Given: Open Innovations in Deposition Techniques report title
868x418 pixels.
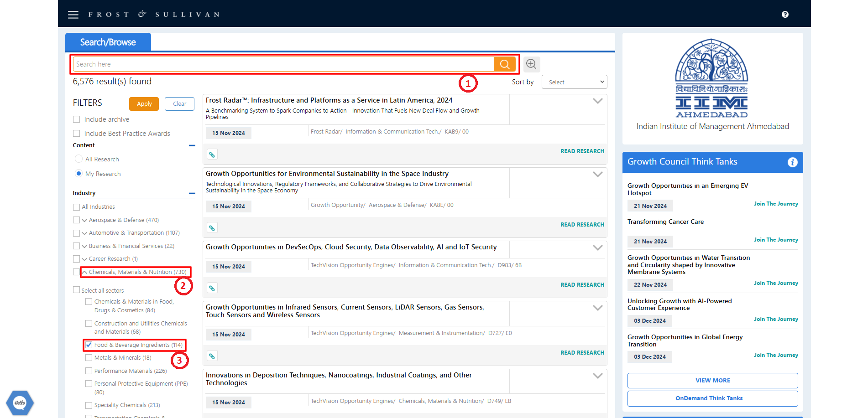Looking at the screenshot, I should click(339, 379).
